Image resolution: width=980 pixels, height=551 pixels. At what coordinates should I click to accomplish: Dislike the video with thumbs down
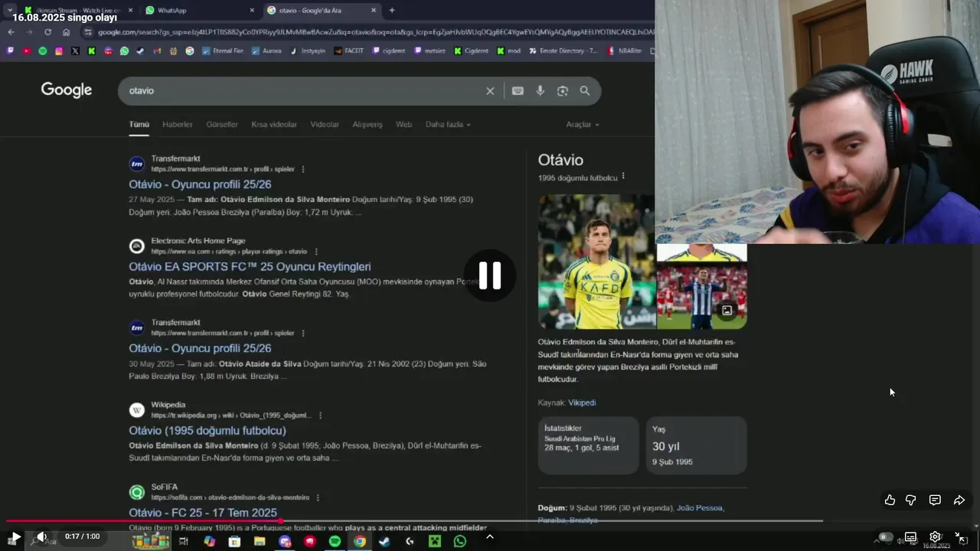point(911,500)
